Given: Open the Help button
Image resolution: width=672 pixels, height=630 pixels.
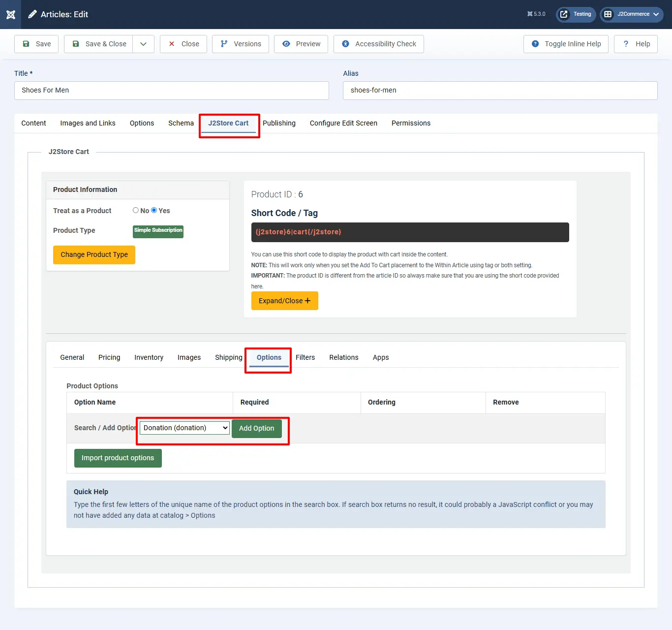Looking at the screenshot, I should coord(636,44).
